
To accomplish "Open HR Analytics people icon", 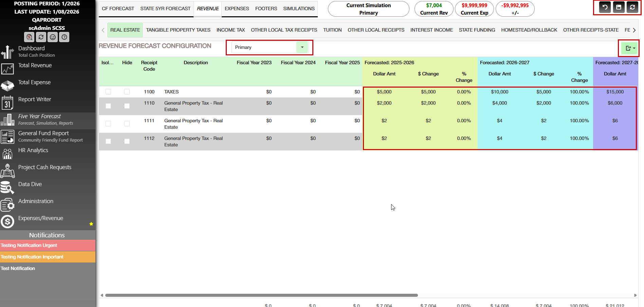I will point(7,153).
